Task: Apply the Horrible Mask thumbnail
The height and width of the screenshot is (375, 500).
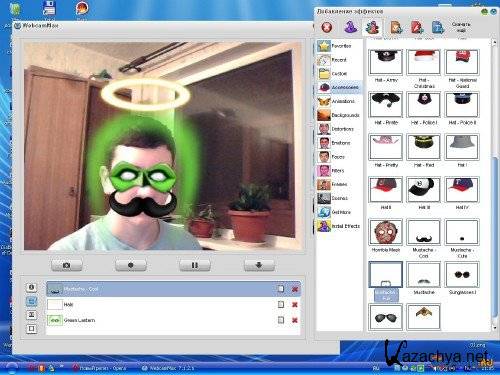Action: point(385,232)
